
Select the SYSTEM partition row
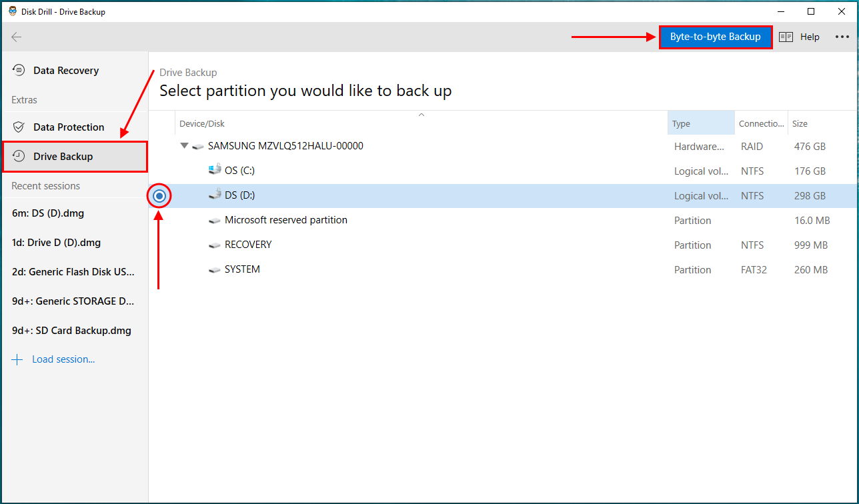[504, 269]
